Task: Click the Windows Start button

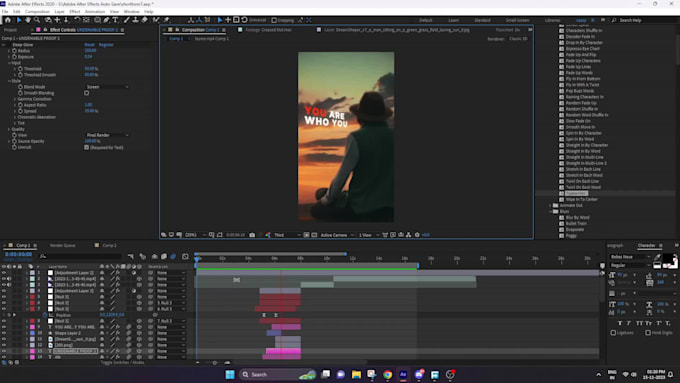Action: (x=230, y=374)
